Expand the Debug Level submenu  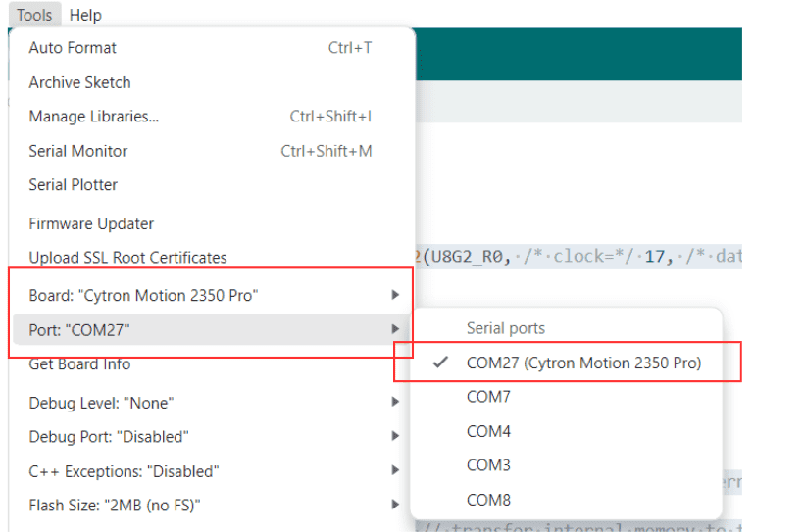tap(395, 403)
